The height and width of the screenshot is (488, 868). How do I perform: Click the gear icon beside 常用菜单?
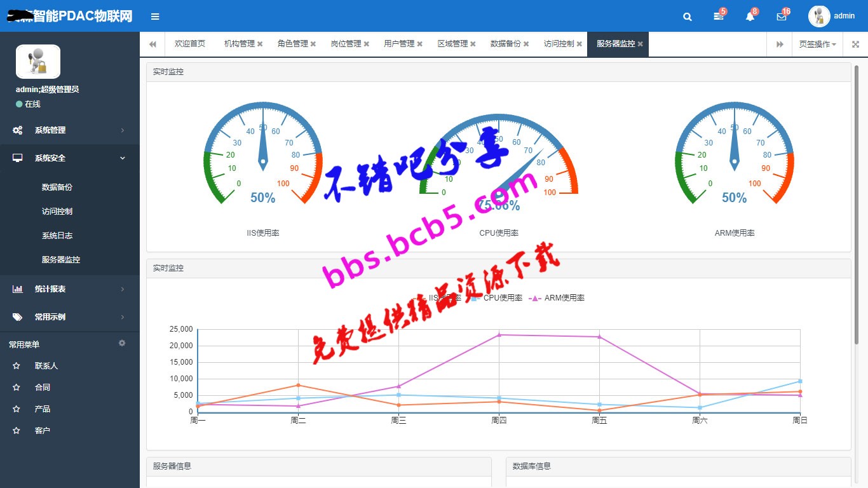122,343
